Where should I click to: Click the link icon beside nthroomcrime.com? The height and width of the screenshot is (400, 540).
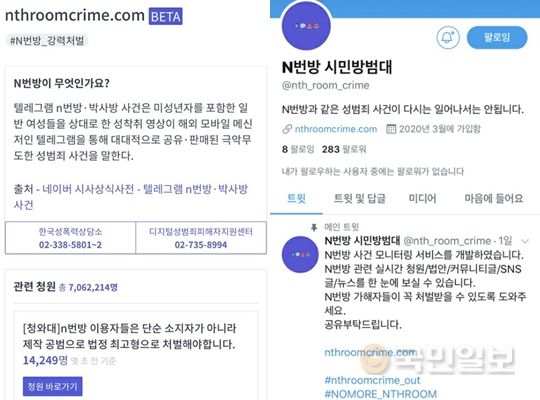tap(287, 129)
